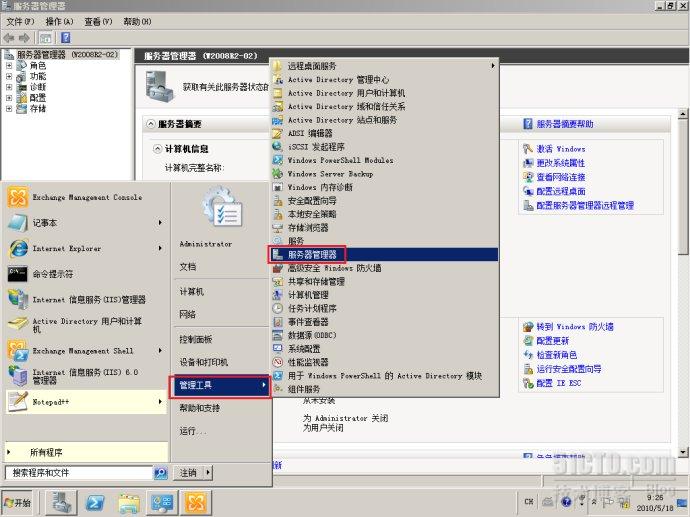
Task: Click Server Manager icon on the taskbar
Action: 61,502
